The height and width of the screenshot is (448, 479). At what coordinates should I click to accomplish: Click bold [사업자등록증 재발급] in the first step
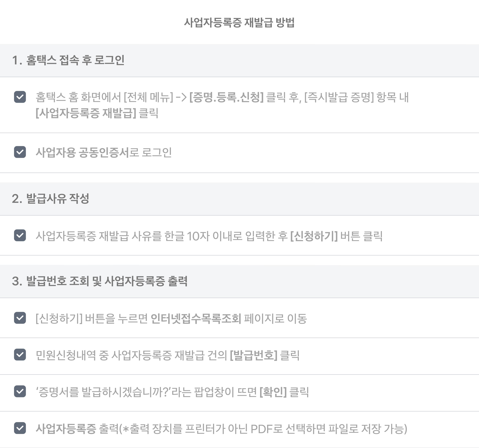click(86, 113)
